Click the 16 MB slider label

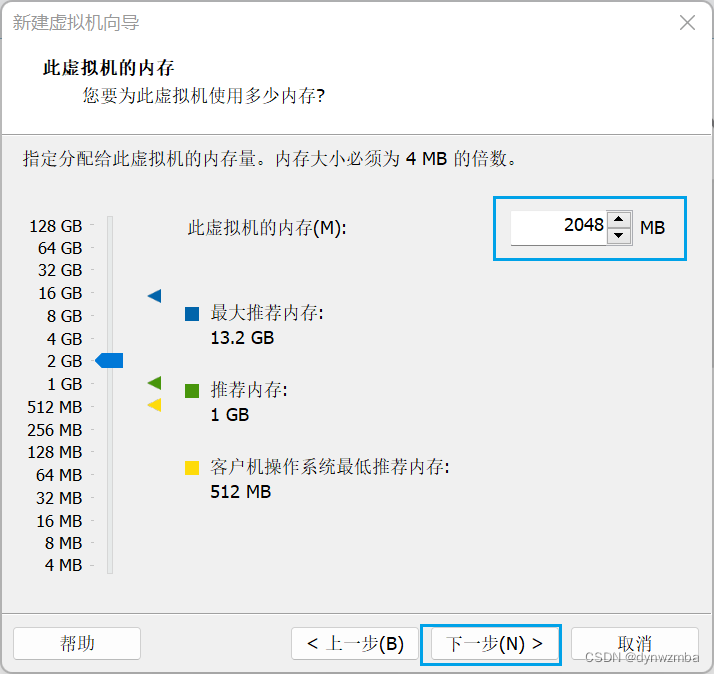[x=59, y=521]
